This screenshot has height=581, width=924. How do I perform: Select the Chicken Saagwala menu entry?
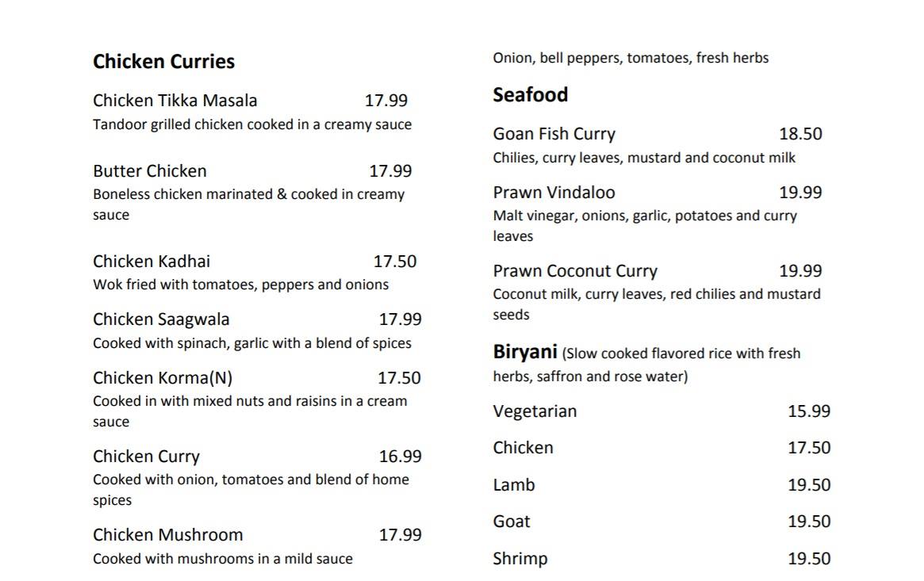pos(161,319)
